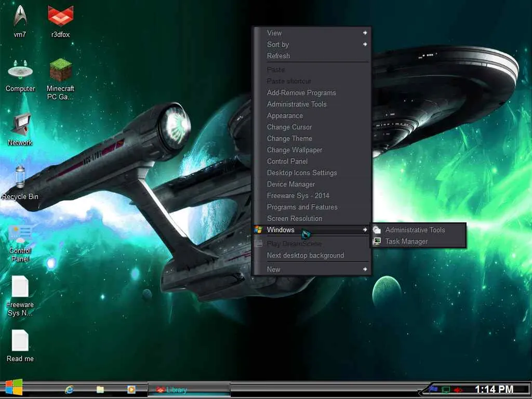Open the media player taskbar icon
The image size is (532, 399).
point(131,390)
